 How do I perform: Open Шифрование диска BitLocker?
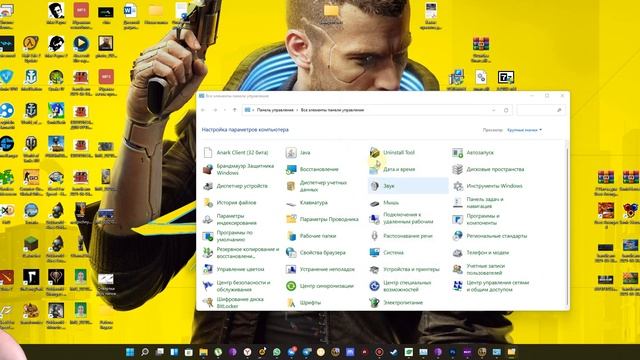pyautogui.click(x=234, y=303)
